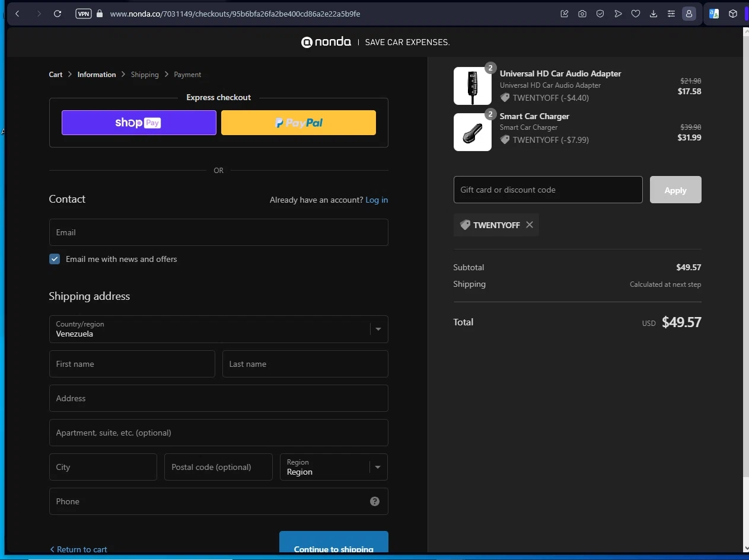Focus the Email input field

pyautogui.click(x=218, y=232)
